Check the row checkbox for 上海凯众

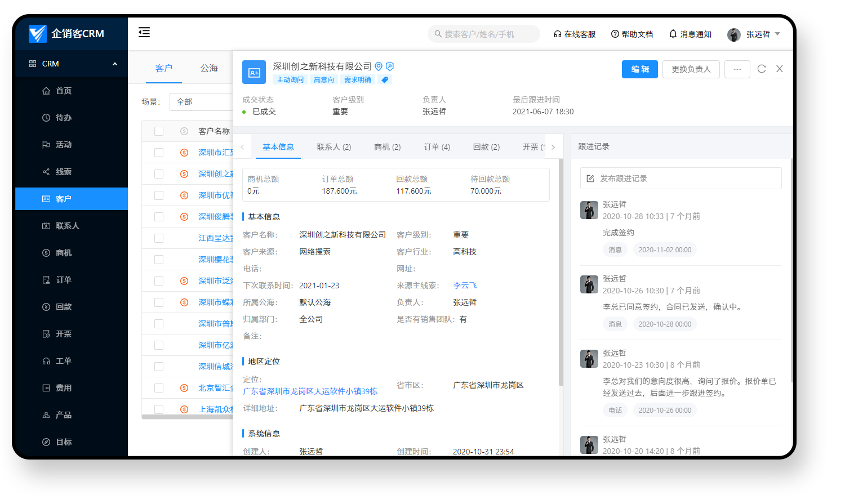(159, 409)
